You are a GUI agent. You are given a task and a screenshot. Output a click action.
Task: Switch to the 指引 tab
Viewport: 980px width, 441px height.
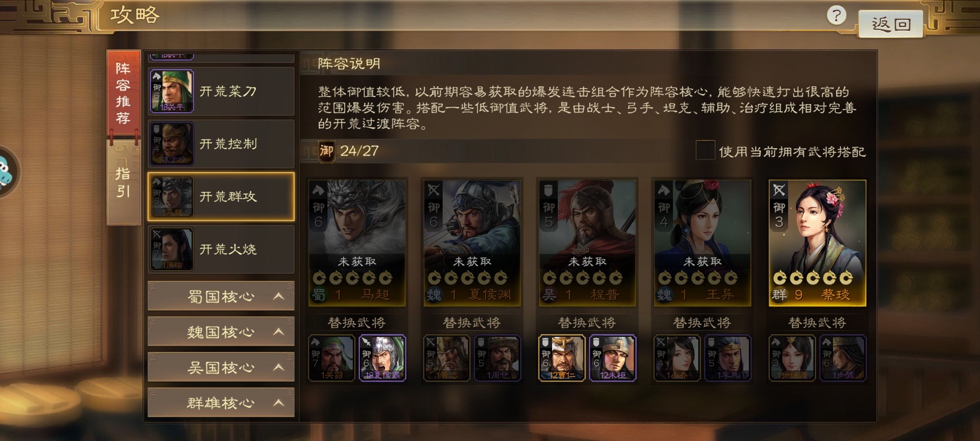click(x=123, y=183)
